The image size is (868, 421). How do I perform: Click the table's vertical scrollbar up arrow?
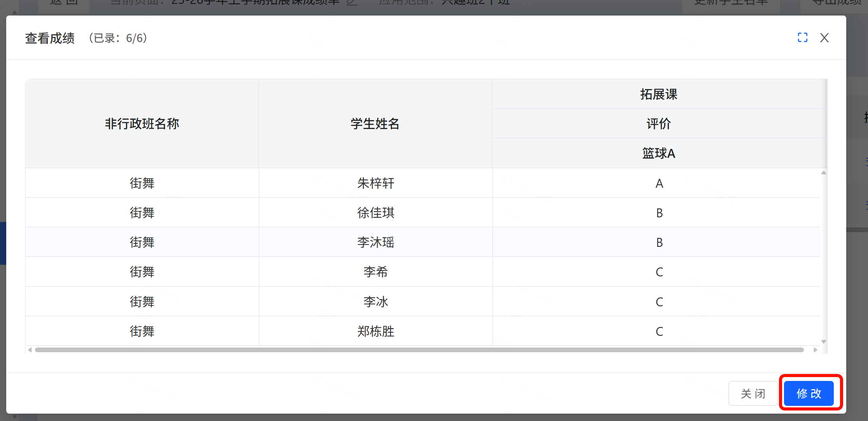click(x=823, y=173)
